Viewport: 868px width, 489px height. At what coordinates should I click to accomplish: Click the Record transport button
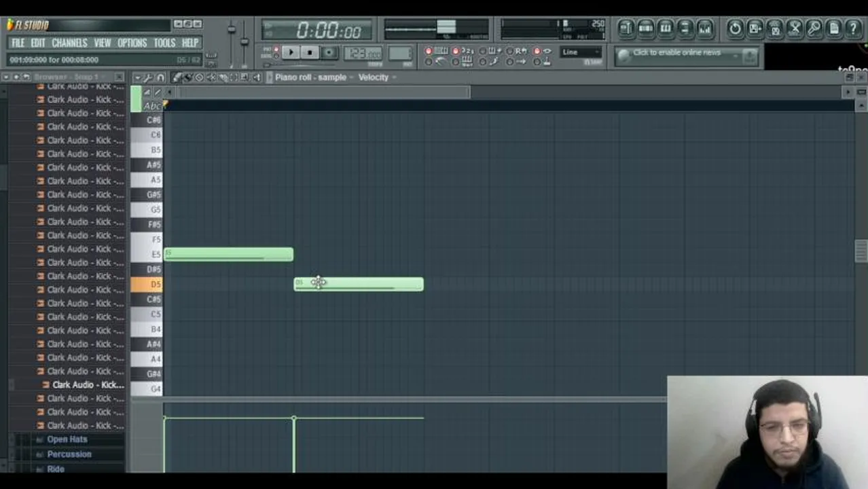tap(329, 52)
